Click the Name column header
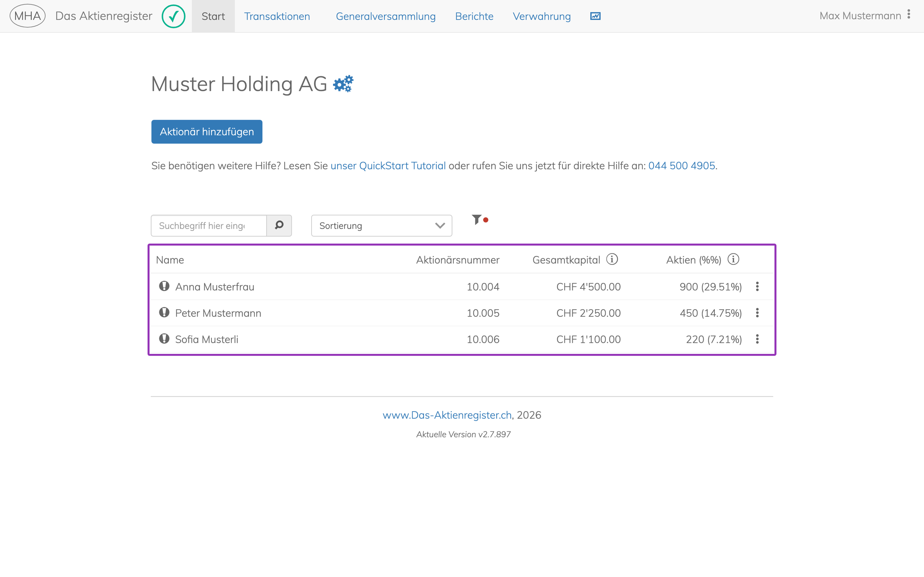The width and height of the screenshot is (924, 577). pos(170,260)
